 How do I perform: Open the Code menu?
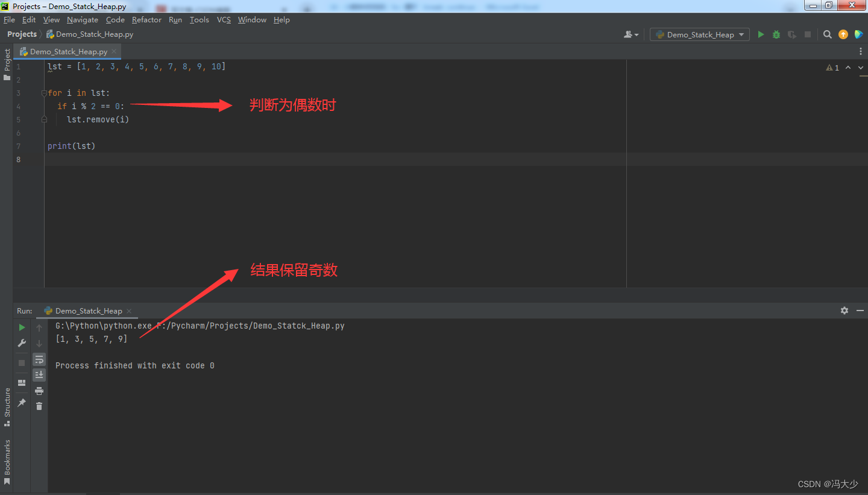coord(115,20)
